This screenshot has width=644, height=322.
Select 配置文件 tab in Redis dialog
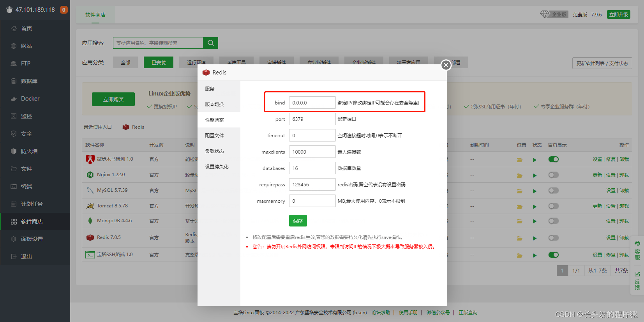pos(219,135)
